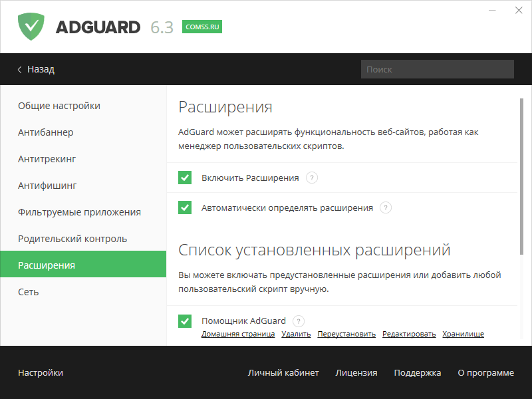Open help for Включить Расширения

(312, 178)
